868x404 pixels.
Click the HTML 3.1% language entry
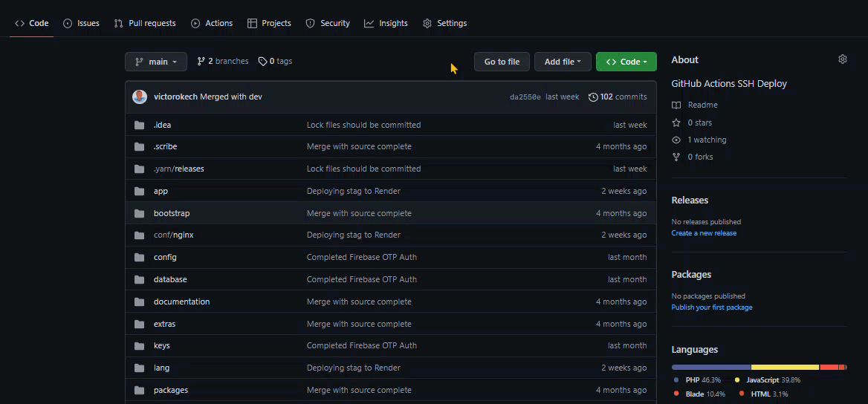pyautogui.click(x=763, y=394)
